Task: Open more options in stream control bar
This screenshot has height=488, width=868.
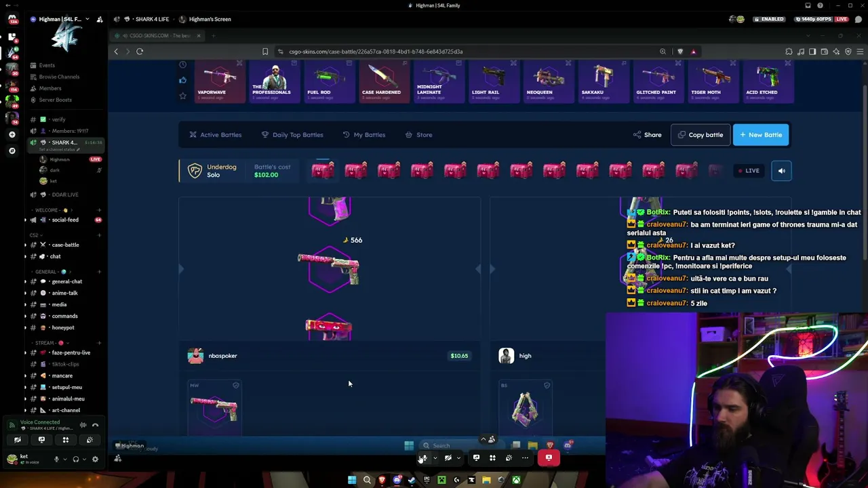Action: click(x=525, y=458)
